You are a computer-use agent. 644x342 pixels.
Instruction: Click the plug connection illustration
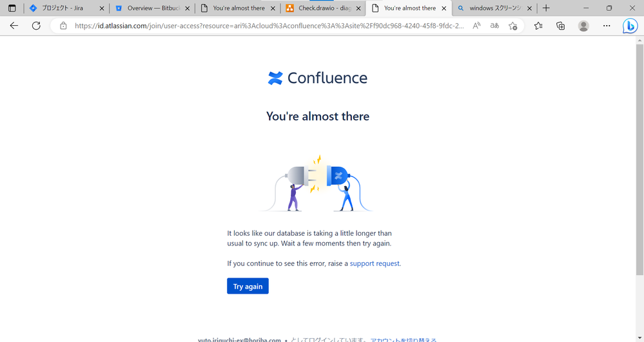pyautogui.click(x=316, y=183)
